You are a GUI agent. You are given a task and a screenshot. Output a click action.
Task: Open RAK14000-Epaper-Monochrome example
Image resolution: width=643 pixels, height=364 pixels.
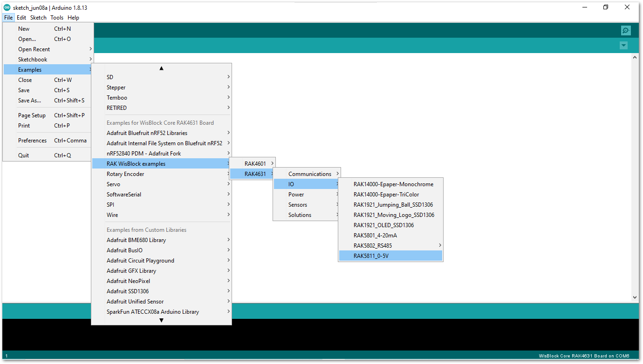point(390,184)
